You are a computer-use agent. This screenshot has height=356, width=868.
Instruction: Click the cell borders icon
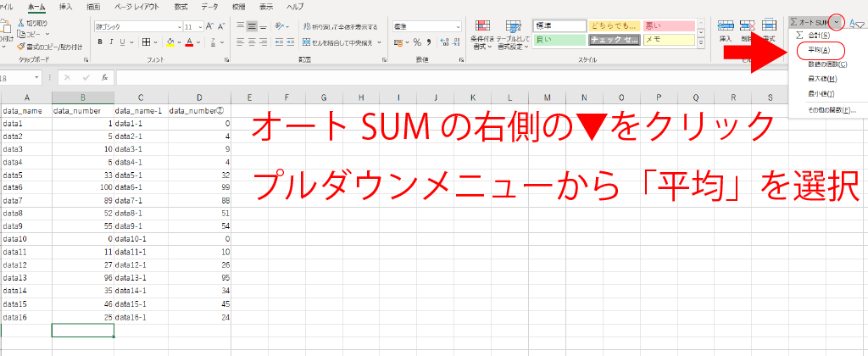coord(147,41)
